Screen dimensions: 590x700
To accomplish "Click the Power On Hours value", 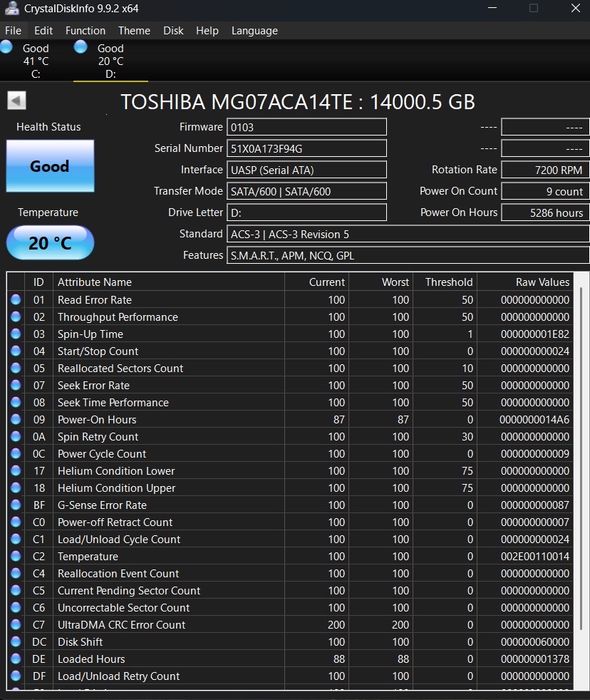I will pyautogui.click(x=545, y=213).
